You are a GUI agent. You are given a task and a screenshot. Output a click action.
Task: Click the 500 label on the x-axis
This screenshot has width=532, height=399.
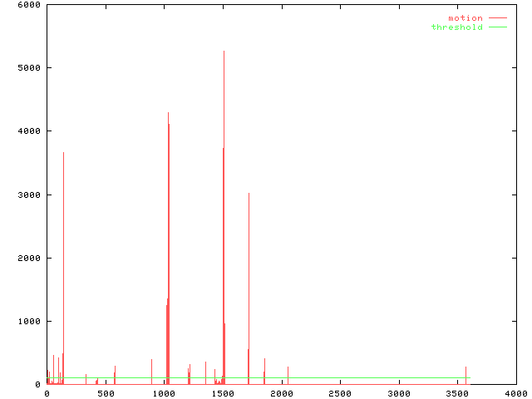click(105, 392)
